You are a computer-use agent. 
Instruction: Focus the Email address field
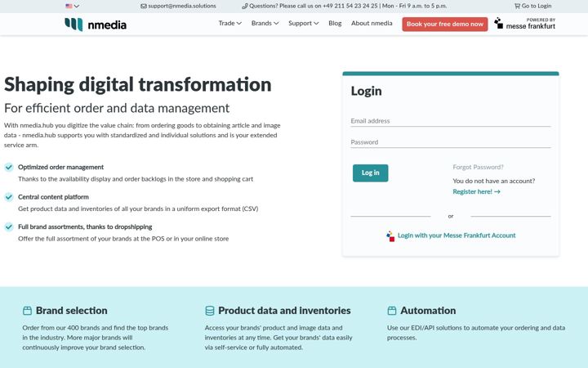(x=450, y=121)
